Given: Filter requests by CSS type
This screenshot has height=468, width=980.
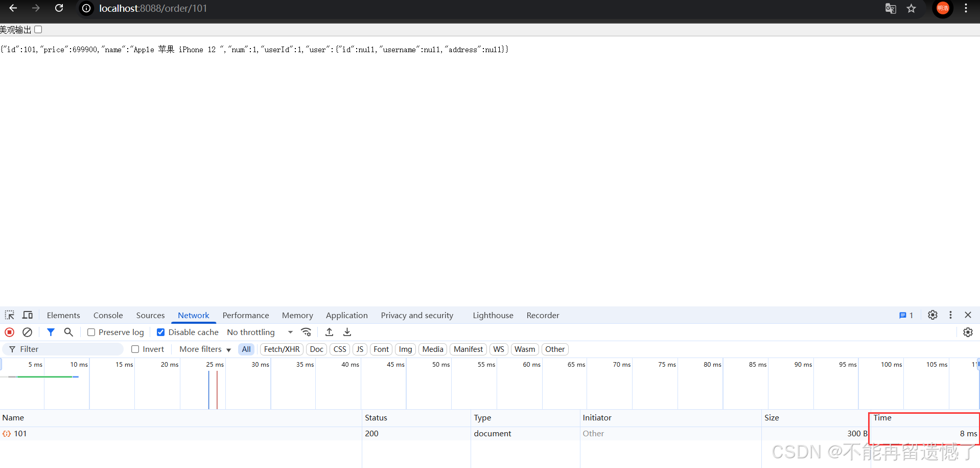Looking at the screenshot, I should pos(340,349).
